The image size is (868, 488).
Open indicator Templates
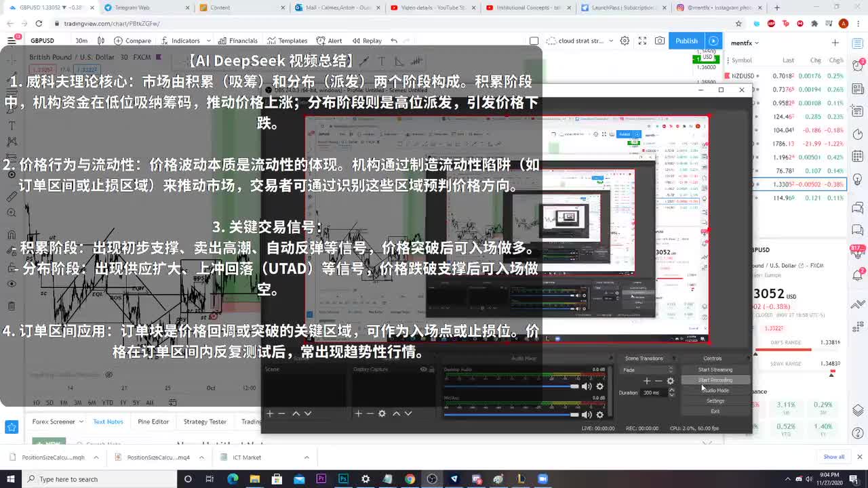tap(288, 41)
